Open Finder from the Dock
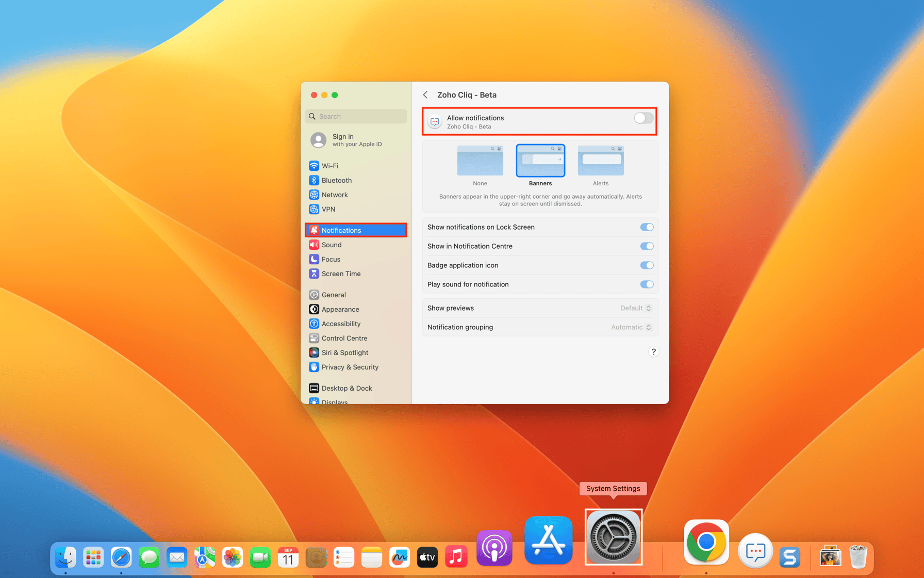Image resolution: width=924 pixels, height=578 pixels. pos(65,557)
